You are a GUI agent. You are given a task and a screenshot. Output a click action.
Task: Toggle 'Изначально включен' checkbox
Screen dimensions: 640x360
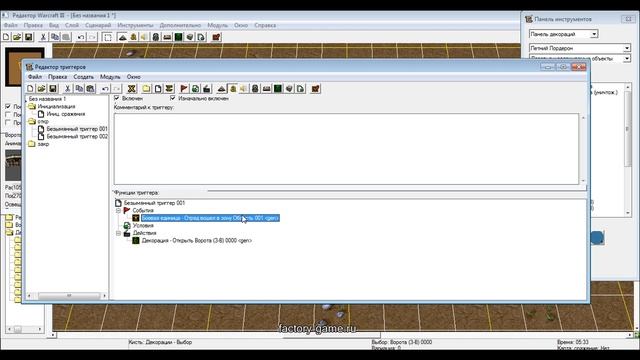(x=173, y=98)
